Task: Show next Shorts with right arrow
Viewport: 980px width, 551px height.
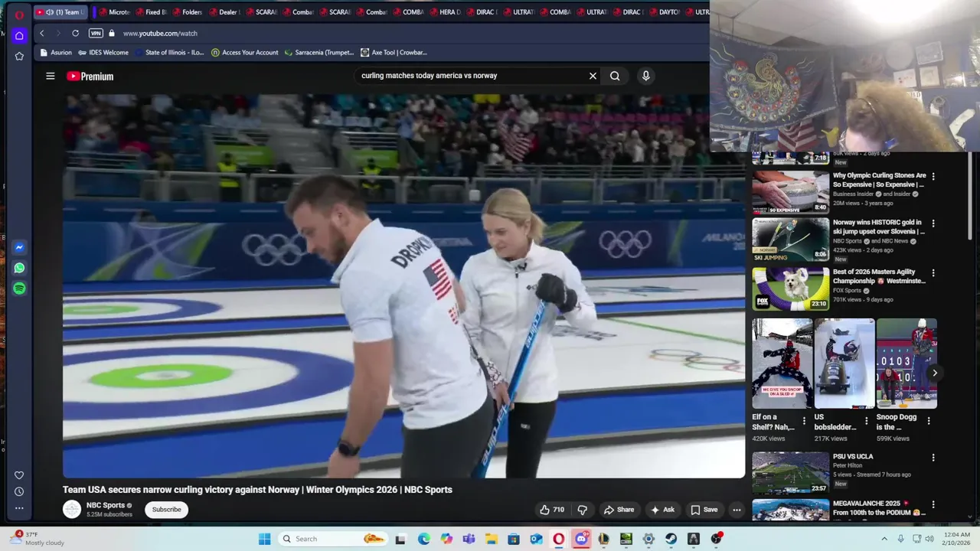Action: 934,373
